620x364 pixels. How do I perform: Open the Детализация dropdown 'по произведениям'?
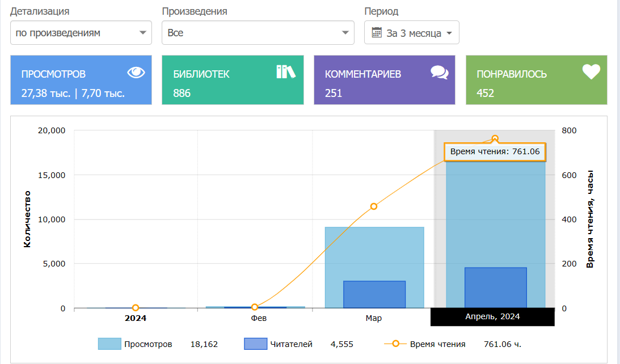(81, 33)
